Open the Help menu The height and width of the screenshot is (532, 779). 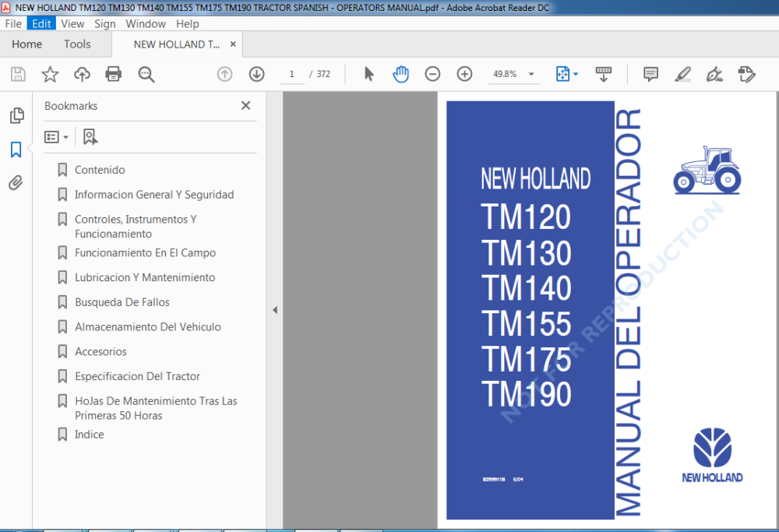(x=187, y=23)
